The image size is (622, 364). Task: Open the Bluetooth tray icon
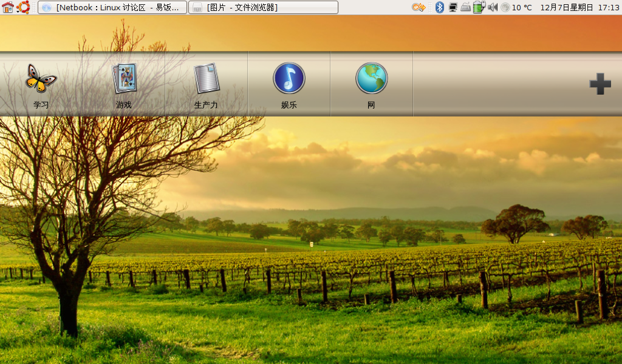point(440,7)
